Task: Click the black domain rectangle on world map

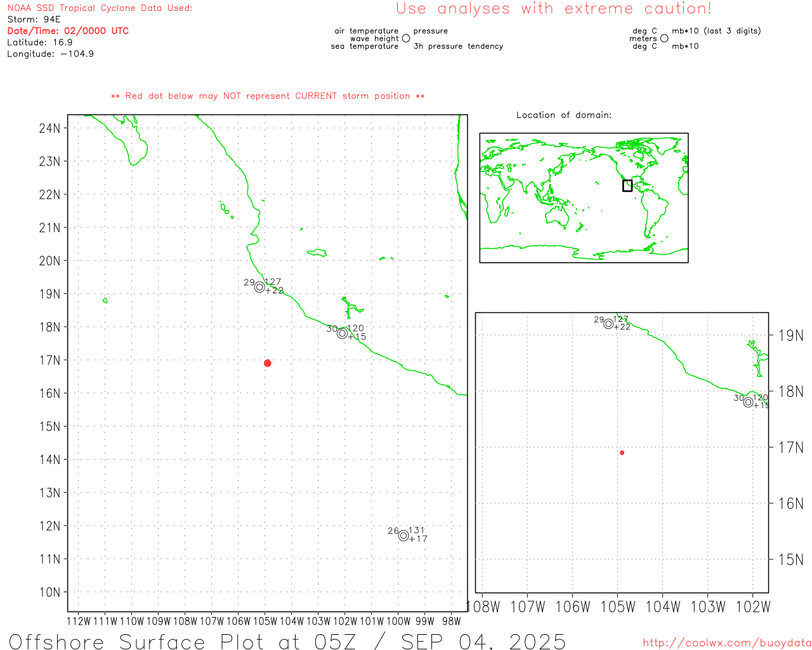Action: coord(627,185)
